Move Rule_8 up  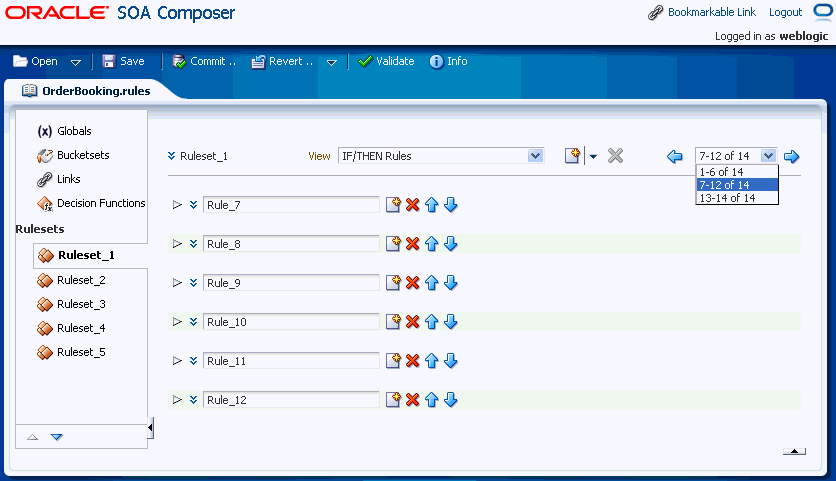(432, 244)
